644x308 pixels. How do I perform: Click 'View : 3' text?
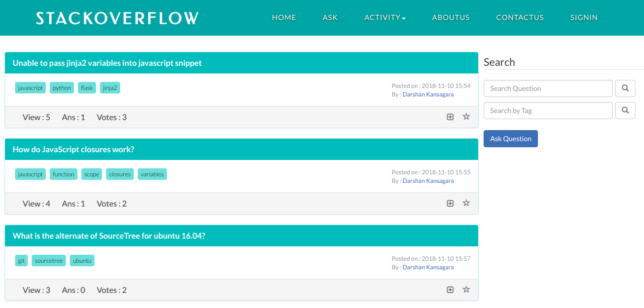[x=36, y=290]
